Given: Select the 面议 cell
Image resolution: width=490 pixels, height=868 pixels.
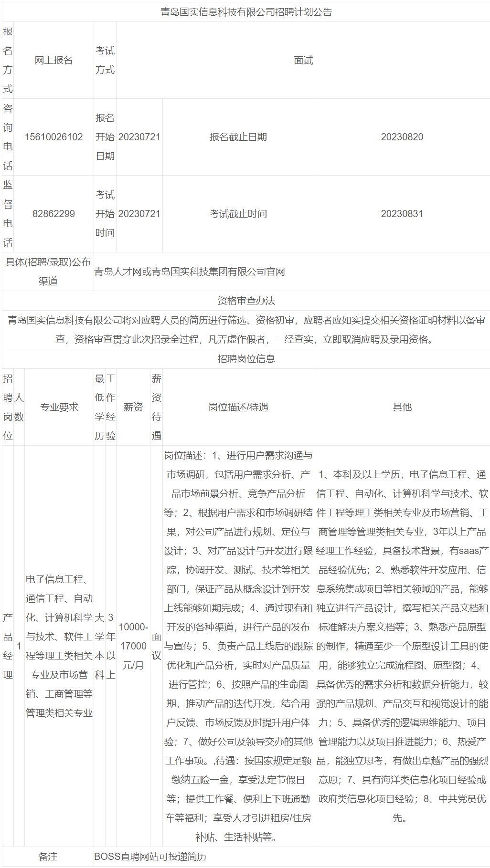Looking at the screenshot, I should pos(156,646).
